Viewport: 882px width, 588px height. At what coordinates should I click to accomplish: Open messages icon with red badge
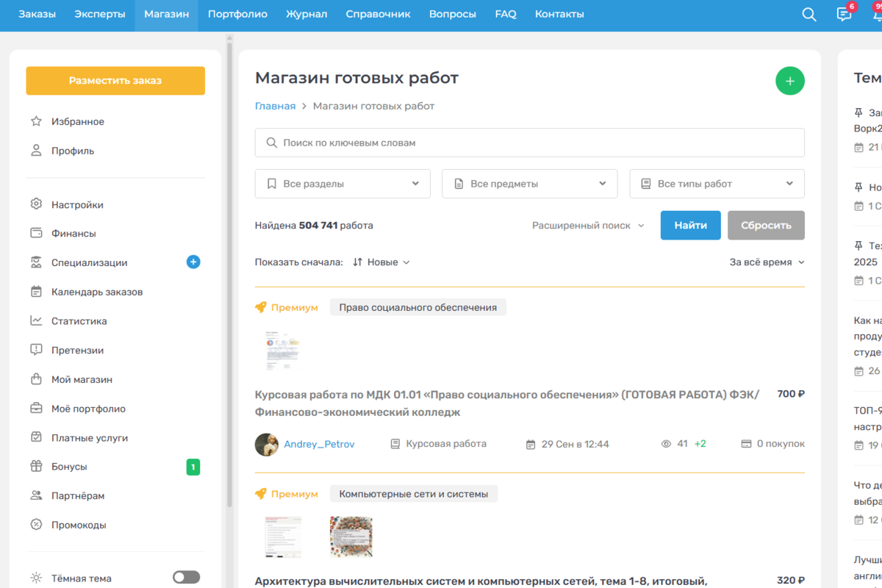coord(844,15)
